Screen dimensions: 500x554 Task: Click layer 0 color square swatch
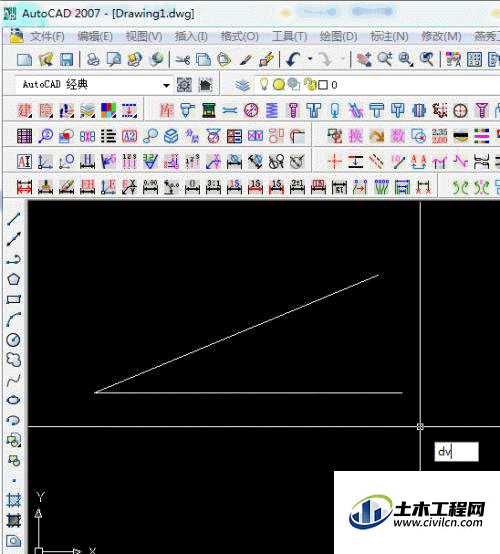click(x=323, y=85)
